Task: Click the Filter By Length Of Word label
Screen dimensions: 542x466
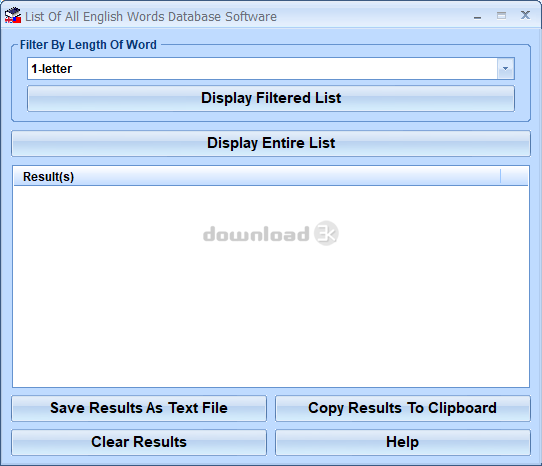Action: (88, 45)
